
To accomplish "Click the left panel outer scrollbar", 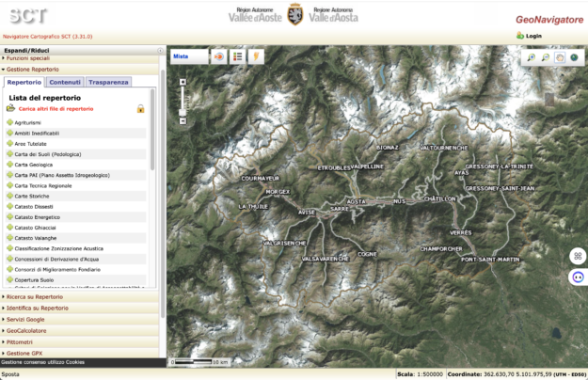I will 163,193.
